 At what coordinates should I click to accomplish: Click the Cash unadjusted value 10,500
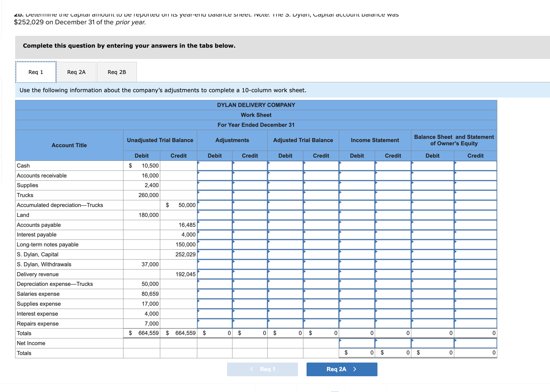coord(150,166)
